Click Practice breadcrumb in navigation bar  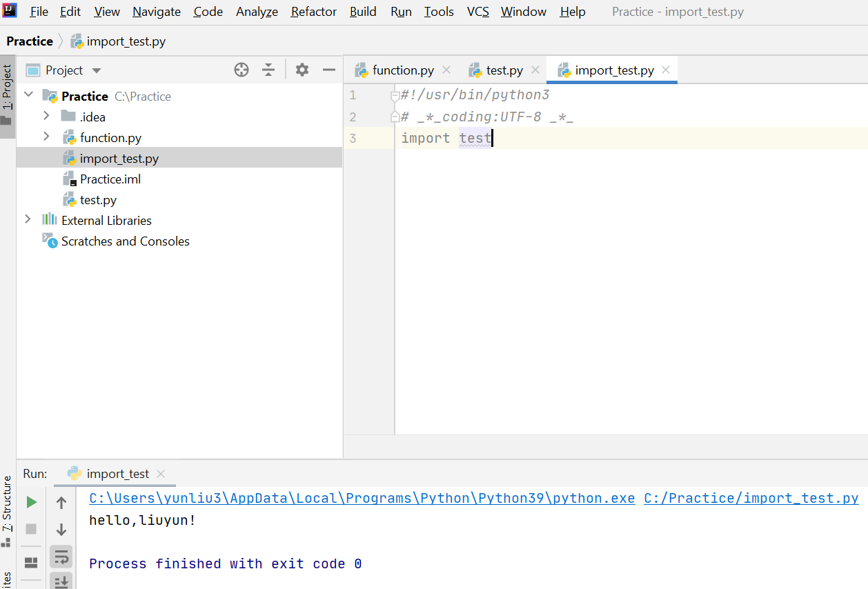tap(30, 41)
